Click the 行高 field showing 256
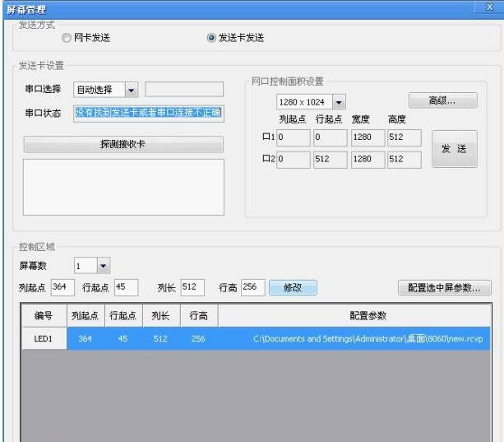The image size is (504, 442). pyautogui.click(x=252, y=287)
